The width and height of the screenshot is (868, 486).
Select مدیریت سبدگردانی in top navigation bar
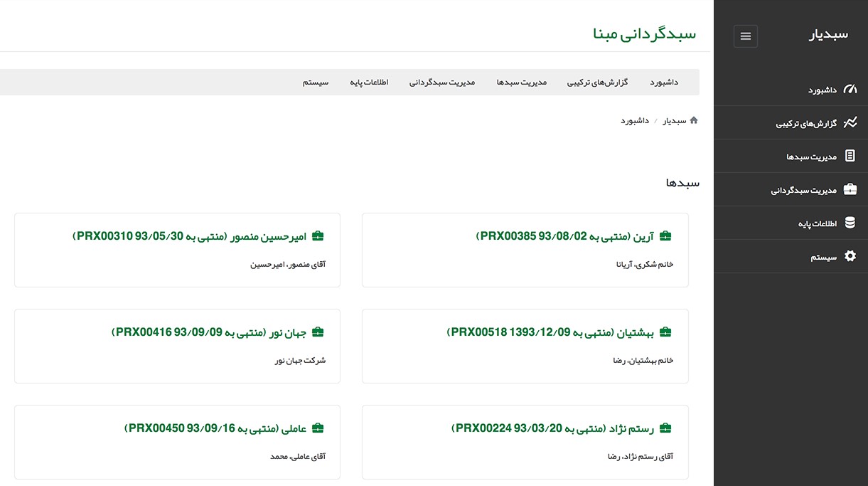(x=442, y=83)
